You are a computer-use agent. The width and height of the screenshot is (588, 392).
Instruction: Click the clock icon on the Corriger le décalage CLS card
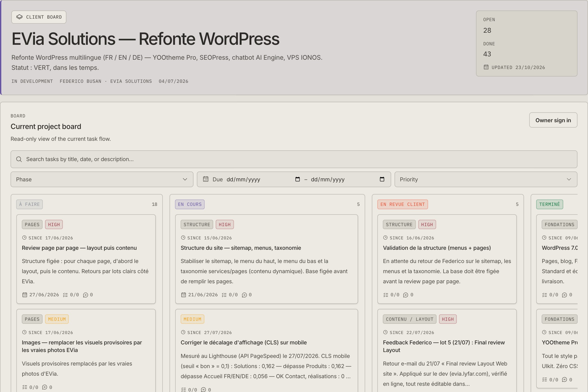183,332
